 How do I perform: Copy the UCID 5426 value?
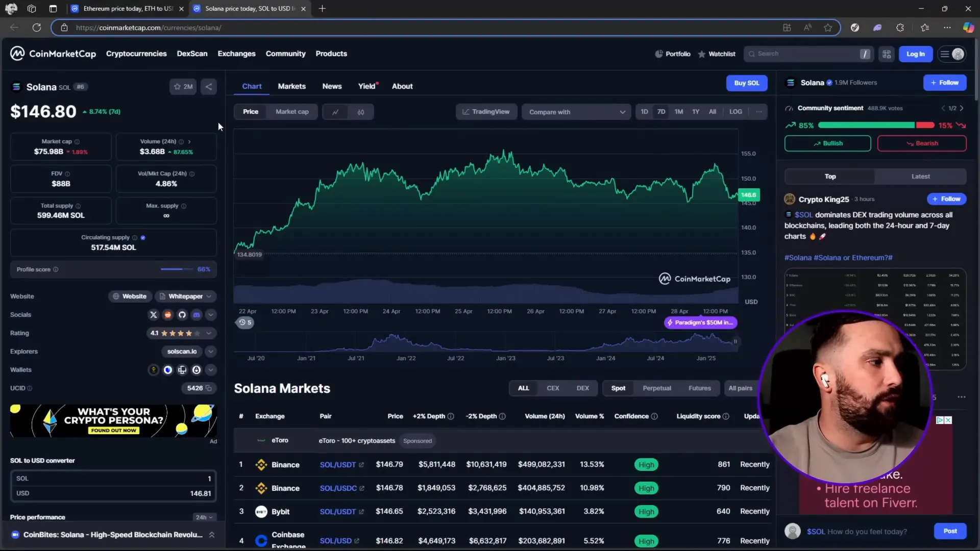[x=208, y=388]
